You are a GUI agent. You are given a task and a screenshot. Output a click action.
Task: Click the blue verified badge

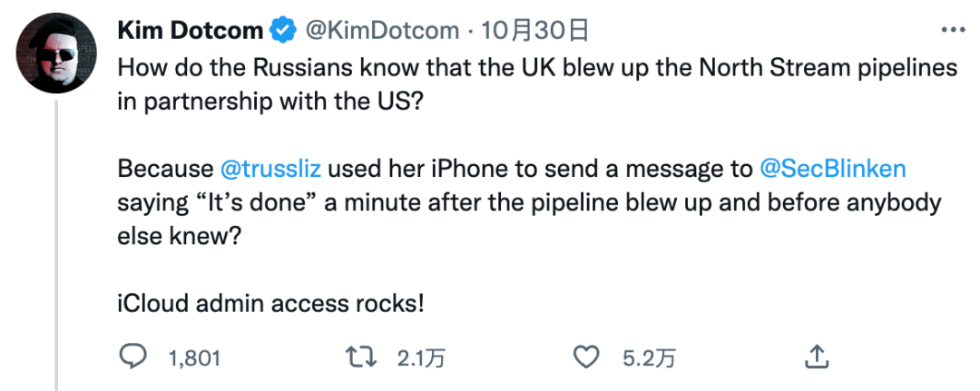(281, 31)
